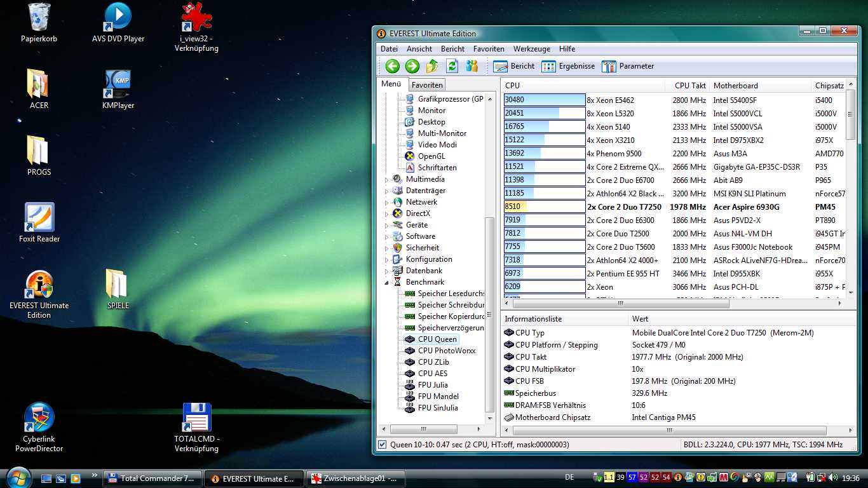
Task: Click the green Forward arrow in EVEREST
Action: [412, 66]
